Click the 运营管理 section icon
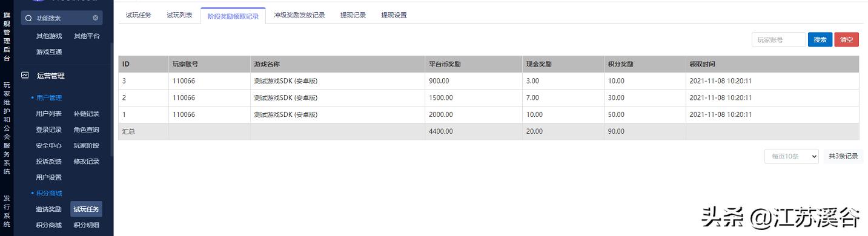The width and height of the screenshot is (868, 236). pos(25,76)
